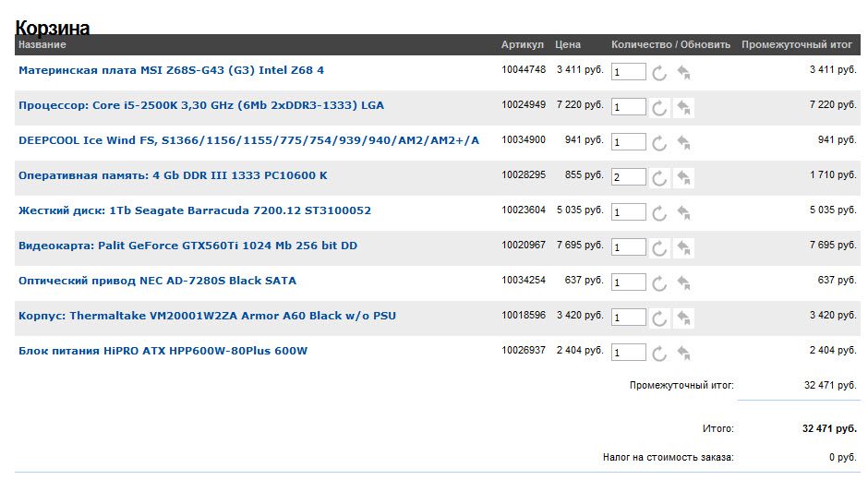Remove HiPRO 600W power supply from cart
868x480 pixels.
(x=683, y=354)
